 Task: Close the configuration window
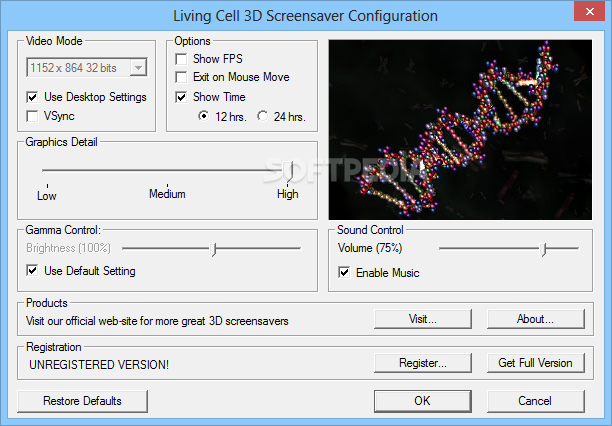589,11
